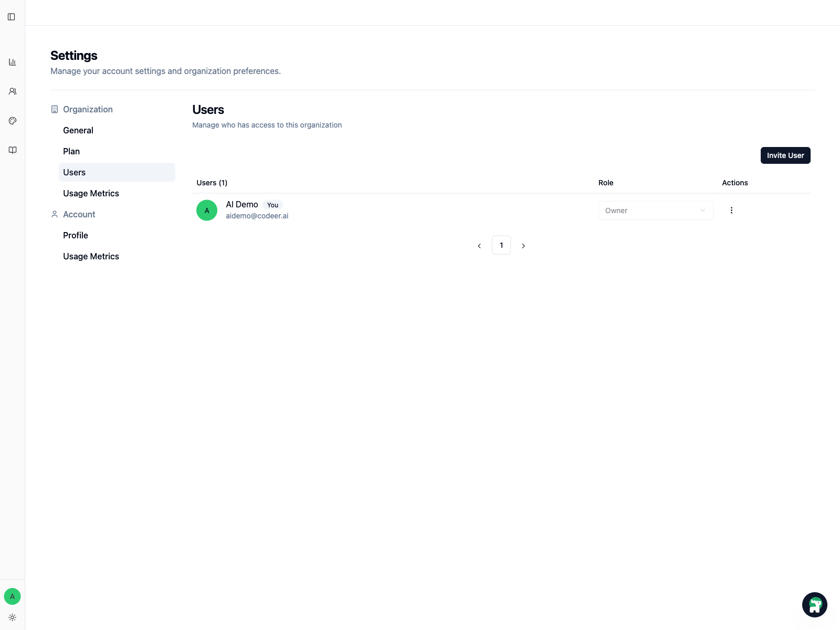Select page 1 in pagination
Screen dimensions: 840x630
[501, 245]
